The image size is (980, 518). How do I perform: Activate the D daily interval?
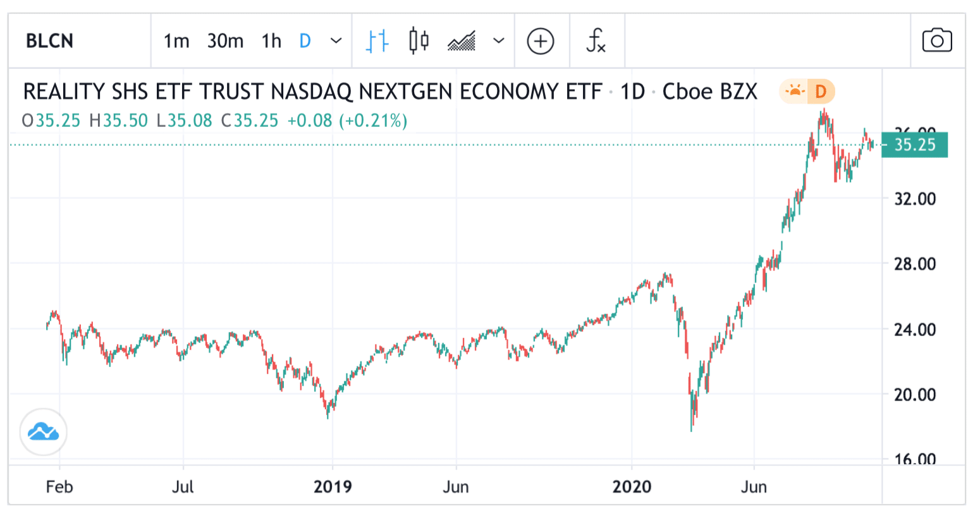point(304,40)
